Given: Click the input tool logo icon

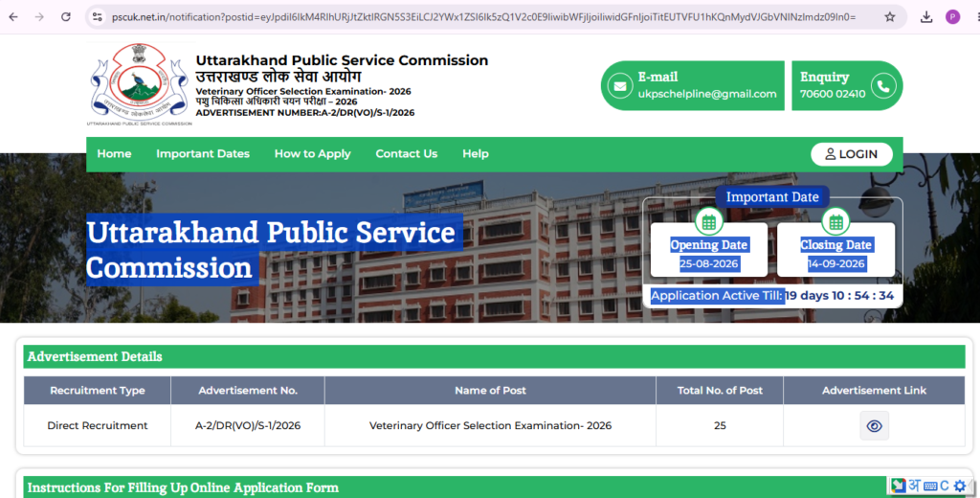Looking at the screenshot, I should point(898,486).
